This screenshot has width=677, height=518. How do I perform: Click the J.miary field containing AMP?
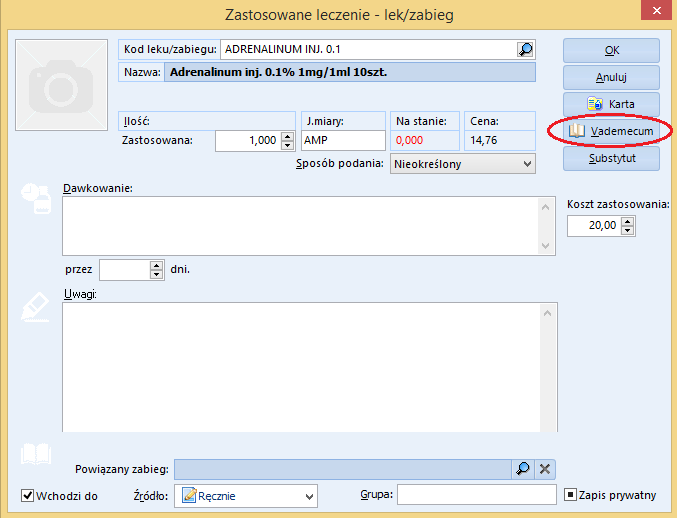343,141
